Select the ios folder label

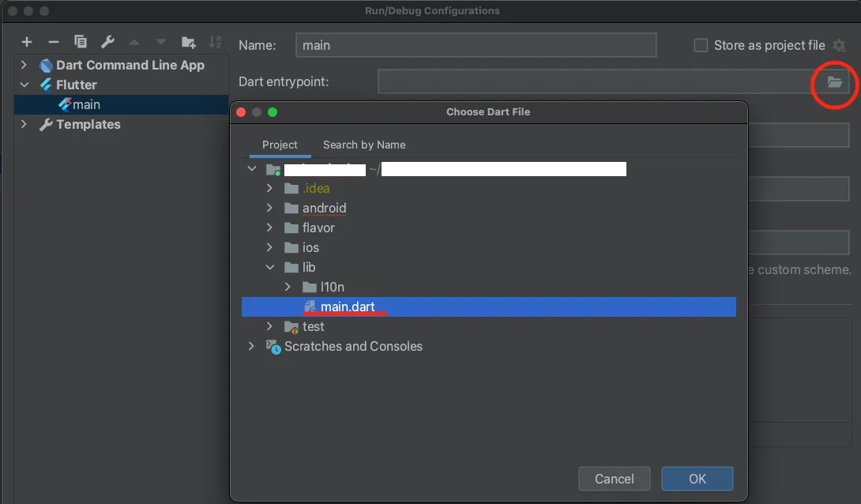tap(310, 247)
